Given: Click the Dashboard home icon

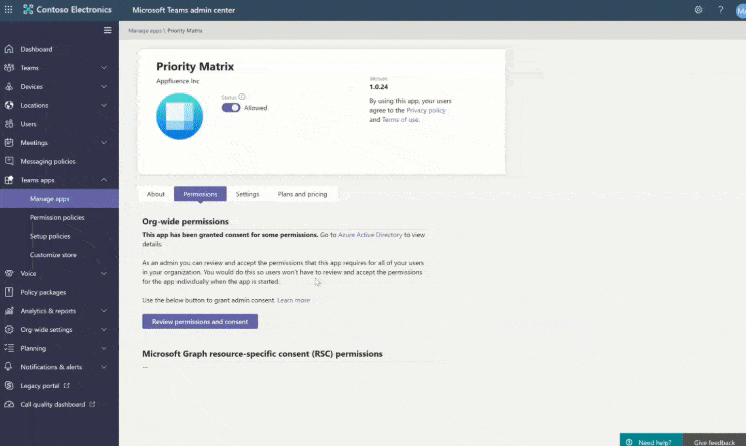Looking at the screenshot, I should click(x=10, y=49).
